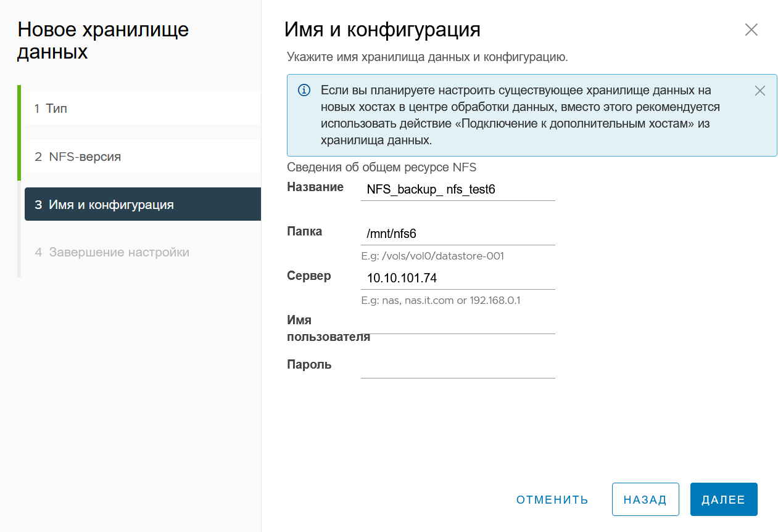Click the НАЗАД button

click(645, 499)
